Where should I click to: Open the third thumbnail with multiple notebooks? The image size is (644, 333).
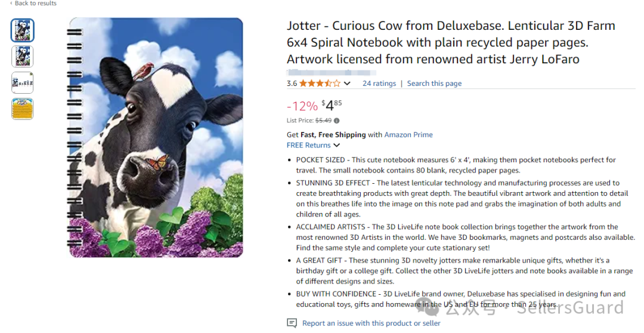pyautogui.click(x=23, y=83)
